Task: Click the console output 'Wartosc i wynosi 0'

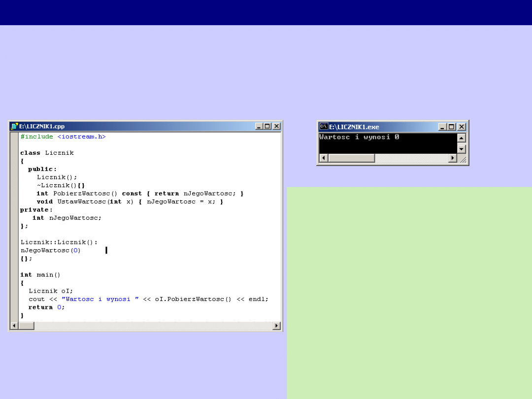Action: pos(359,137)
